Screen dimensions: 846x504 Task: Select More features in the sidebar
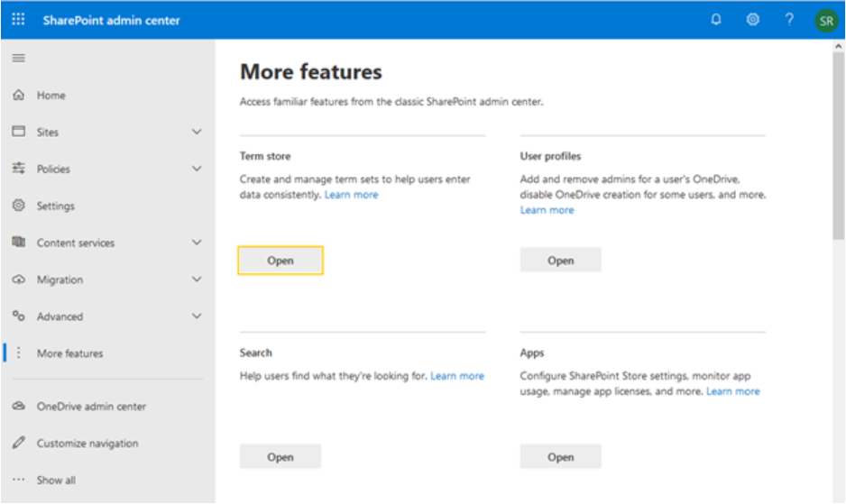(x=69, y=353)
